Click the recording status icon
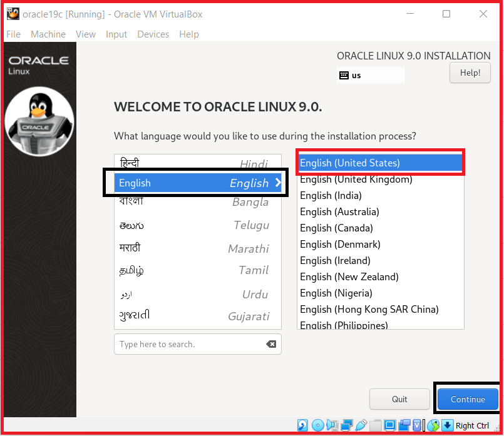The width and height of the screenshot is (504, 436). click(404, 425)
